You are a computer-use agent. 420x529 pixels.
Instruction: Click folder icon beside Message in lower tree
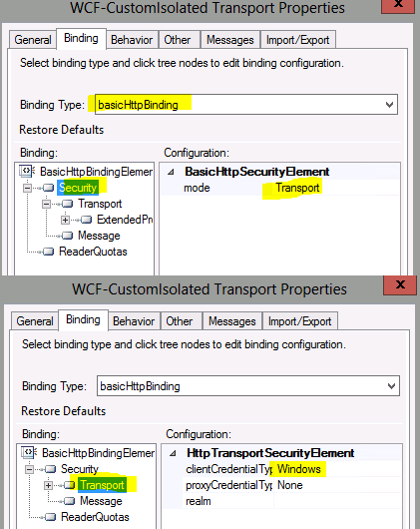[69, 501]
